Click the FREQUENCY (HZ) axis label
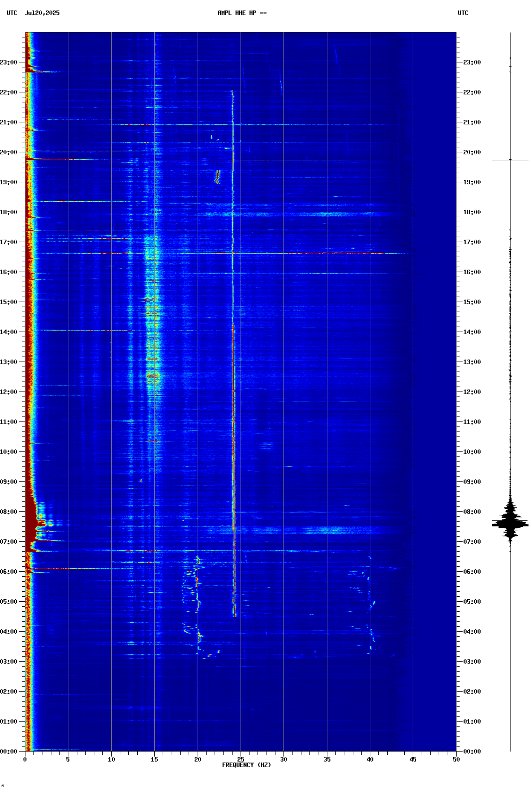Image resolution: width=532 pixels, height=791 pixels. tap(247, 765)
